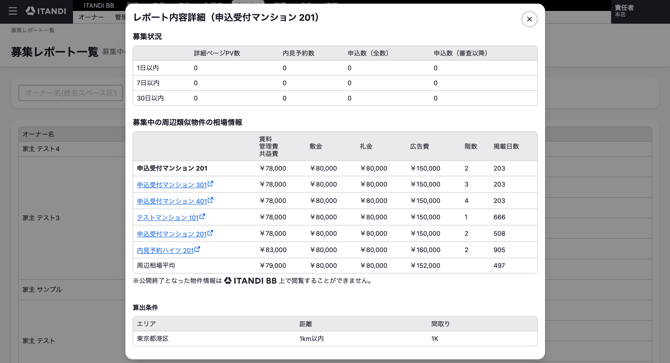The image size is (670, 363).
Task: Select the ¥79,000 average rent value
Action: click(x=273, y=265)
